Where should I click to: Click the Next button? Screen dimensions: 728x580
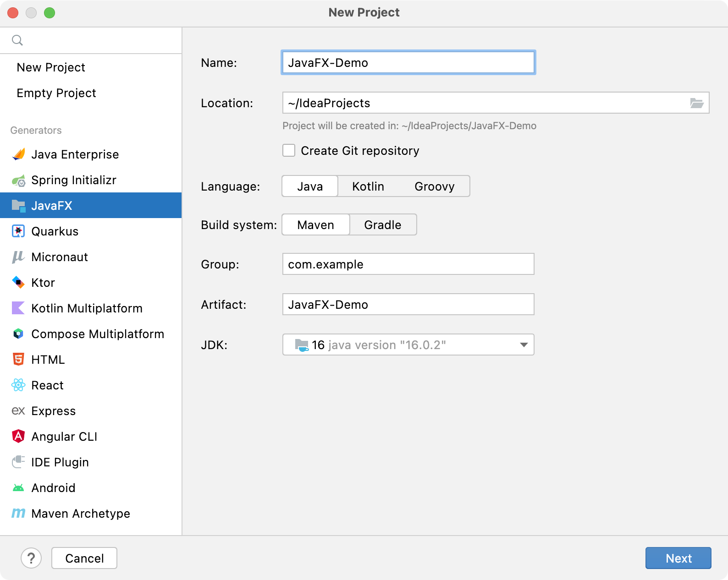pos(678,558)
